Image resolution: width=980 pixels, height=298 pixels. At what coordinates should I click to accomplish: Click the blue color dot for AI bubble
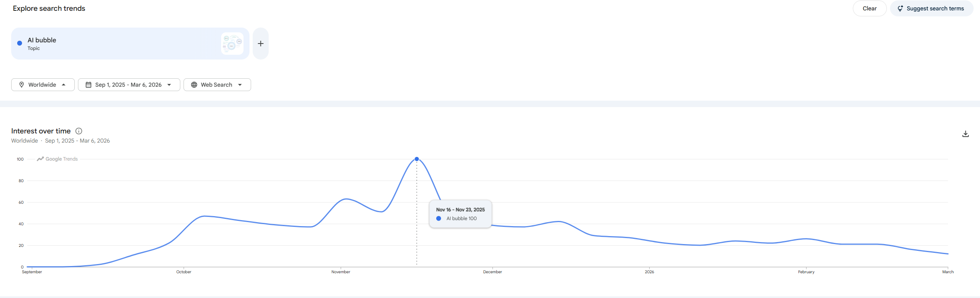click(x=20, y=43)
